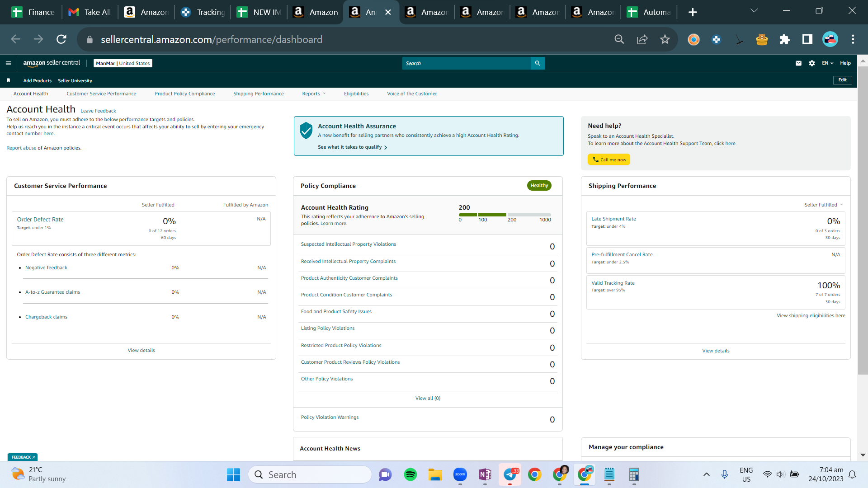Open the ManMar United States marketplace switcher
The width and height of the screenshot is (868, 488).
point(123,63)
